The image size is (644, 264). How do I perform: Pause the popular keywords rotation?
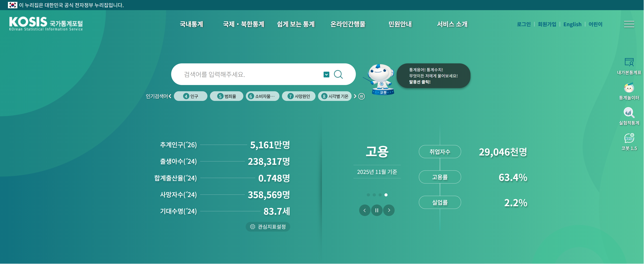point(362,96)
